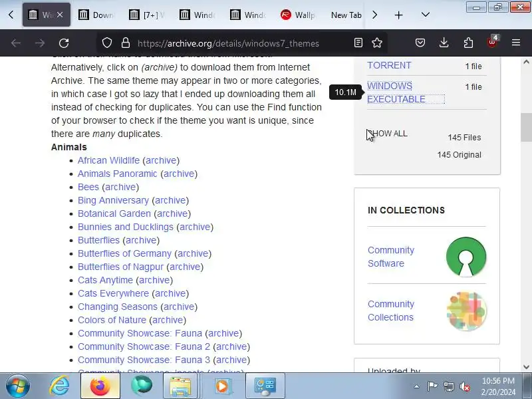
Task: Open the TORRENT download option
Action: pyautogui.click(x=389, y=65)
